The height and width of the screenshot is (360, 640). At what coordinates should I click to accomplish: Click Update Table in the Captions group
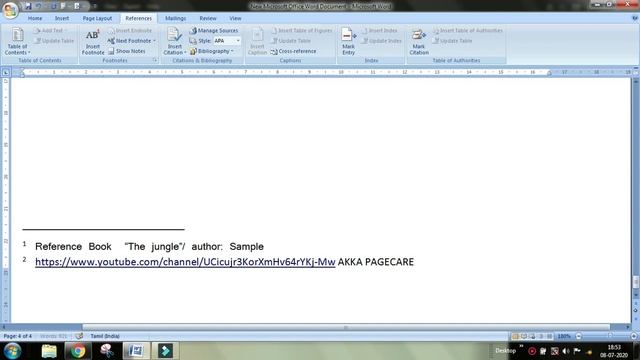coord(291,41)
